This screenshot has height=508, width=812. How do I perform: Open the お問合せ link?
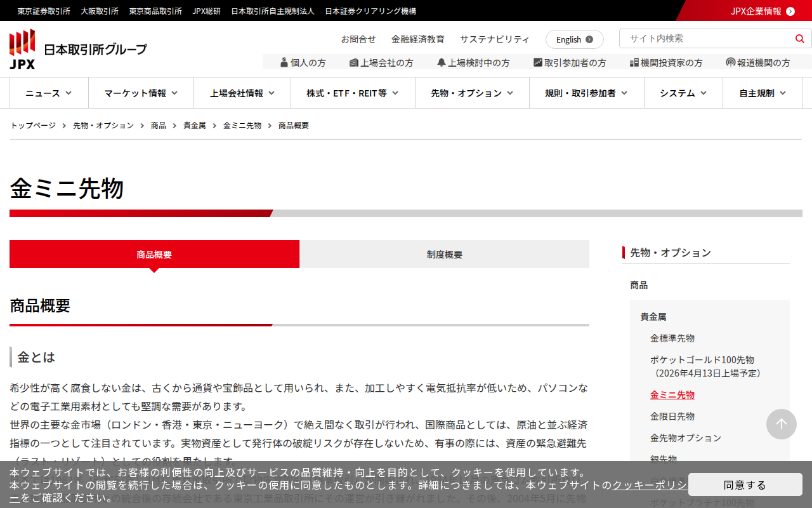click(x=358, y=39)
